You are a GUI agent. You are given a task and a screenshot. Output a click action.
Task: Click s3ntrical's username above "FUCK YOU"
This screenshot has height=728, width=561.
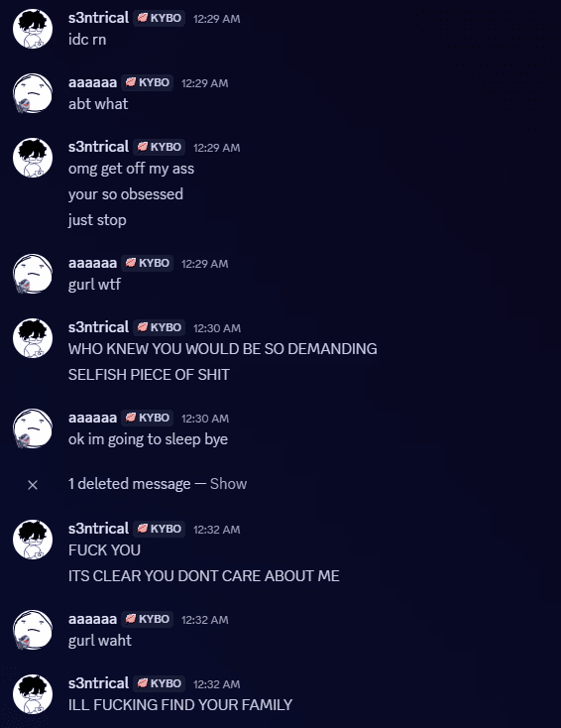click(x=98, y=529)
